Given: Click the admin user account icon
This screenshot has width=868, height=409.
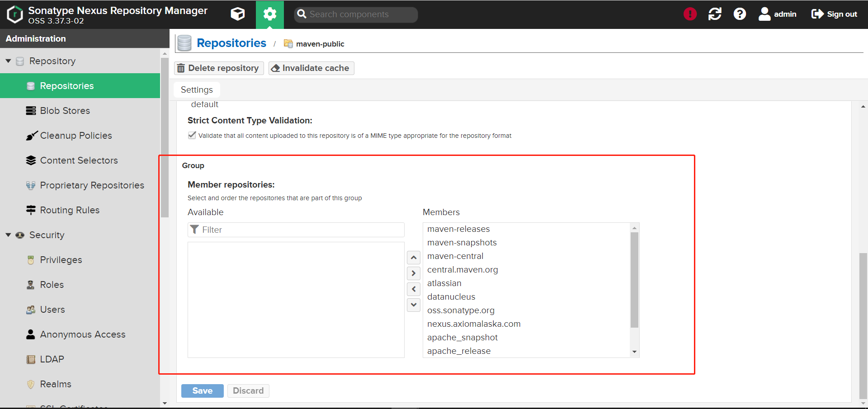Looking at the screenshot, I should pos(764,14).
